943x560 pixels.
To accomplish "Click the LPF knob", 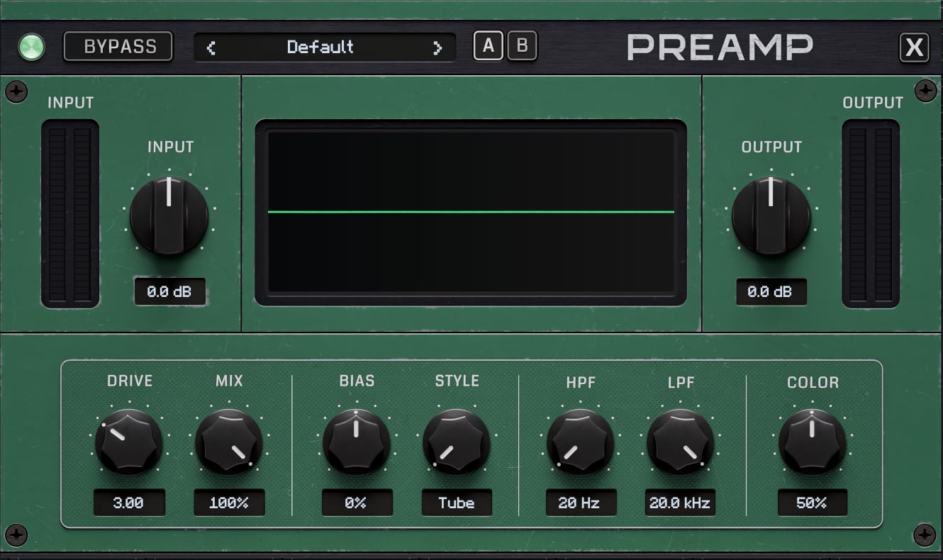I will [681, 442].
